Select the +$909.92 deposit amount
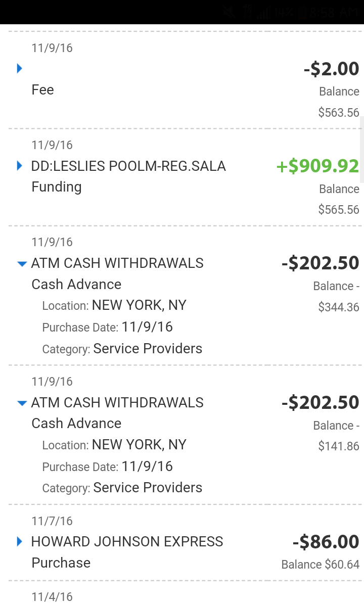Viewport: 364px width, 606px height. pyautogui.click(x=317, y=166)
